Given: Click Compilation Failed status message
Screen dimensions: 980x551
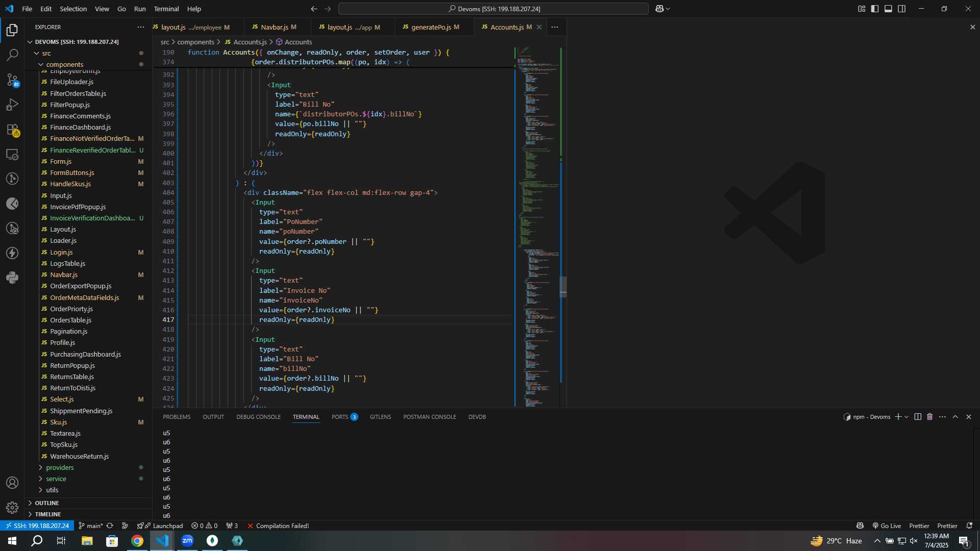Looking at the screenshot, I should pyautogui.click(x=278, y=525).
